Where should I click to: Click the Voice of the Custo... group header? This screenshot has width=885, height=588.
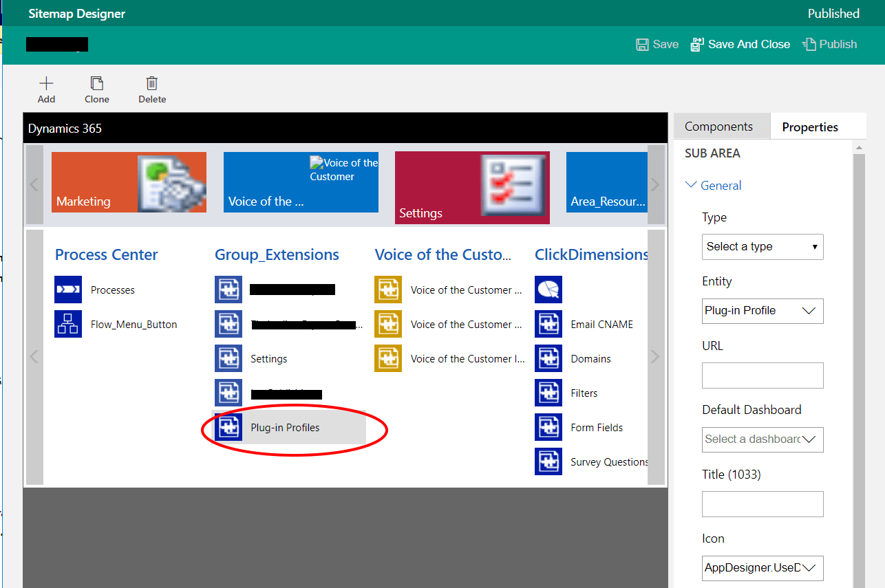tap(443, 254)
